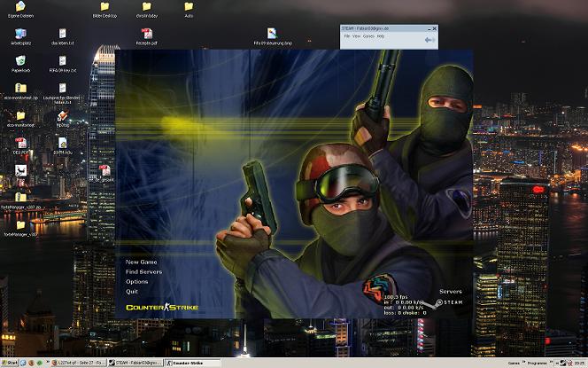Start a New Game in Counter-Strike
This screenshot has width=588, height=368.
pyautogui.click(x=141, y=262)
